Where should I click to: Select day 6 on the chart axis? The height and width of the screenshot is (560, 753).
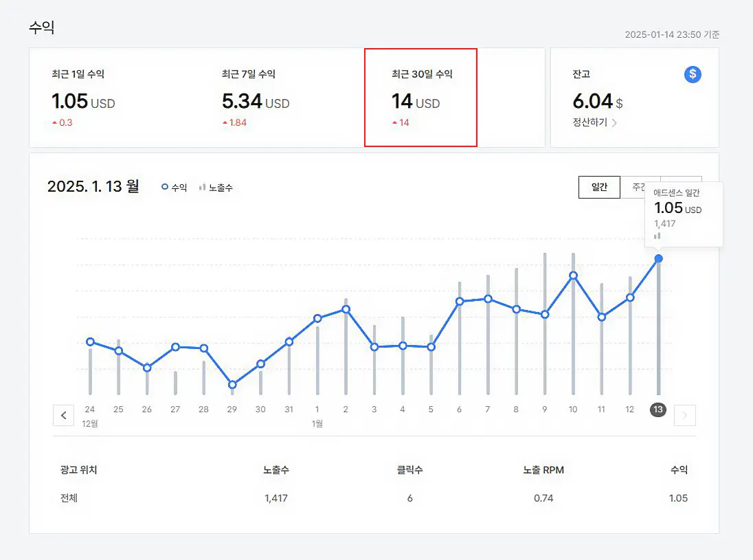[459, 410]
